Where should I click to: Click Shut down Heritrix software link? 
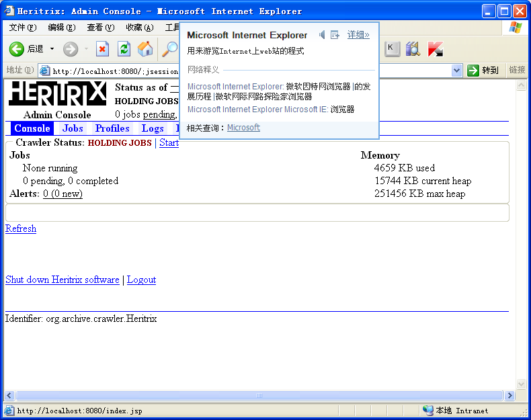(x=63, y=280)
